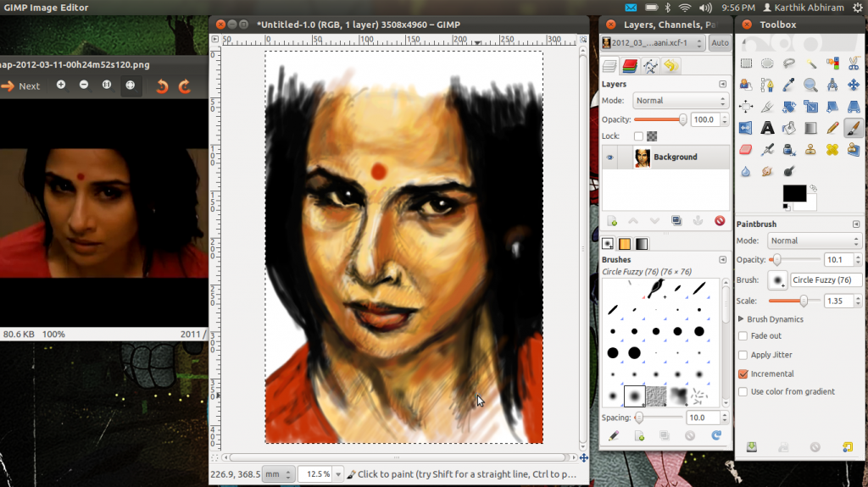Viewport: 868px width, 487px height.
Task: Enable Use color from gradient
Action: 743,392
